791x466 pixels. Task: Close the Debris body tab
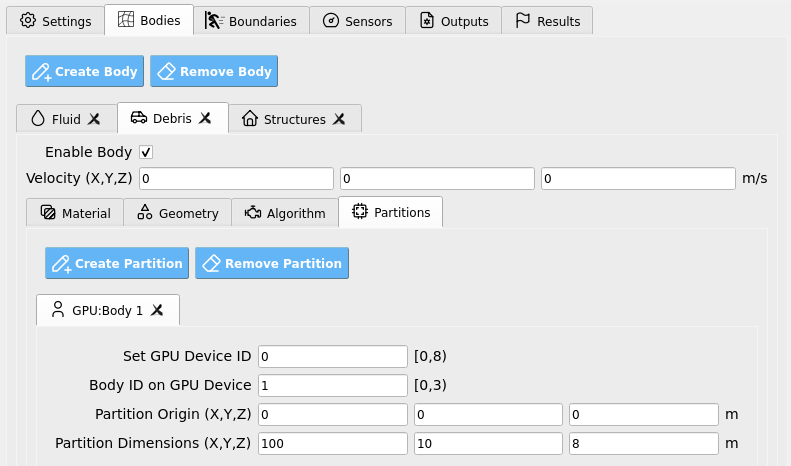click(205, 118)
